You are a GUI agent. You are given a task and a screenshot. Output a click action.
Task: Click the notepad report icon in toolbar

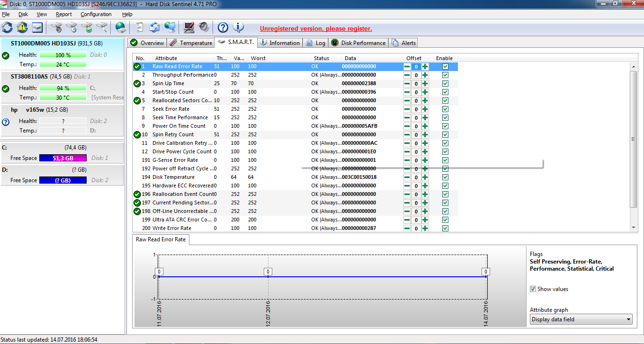139,27
